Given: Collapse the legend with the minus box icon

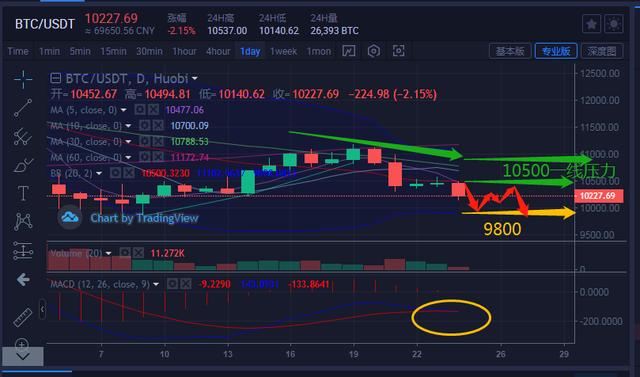Looking at the screenshot, I should 56,78.
